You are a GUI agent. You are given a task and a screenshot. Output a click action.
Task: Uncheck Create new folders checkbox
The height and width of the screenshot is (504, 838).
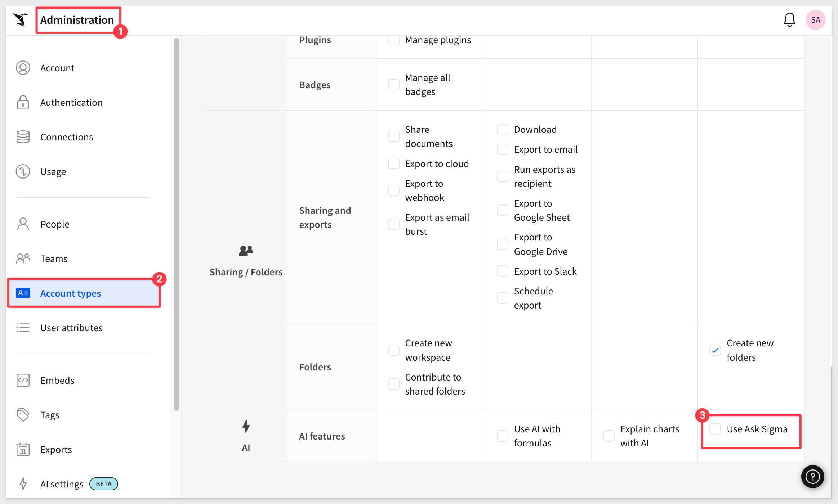click(x=715, y=350)
